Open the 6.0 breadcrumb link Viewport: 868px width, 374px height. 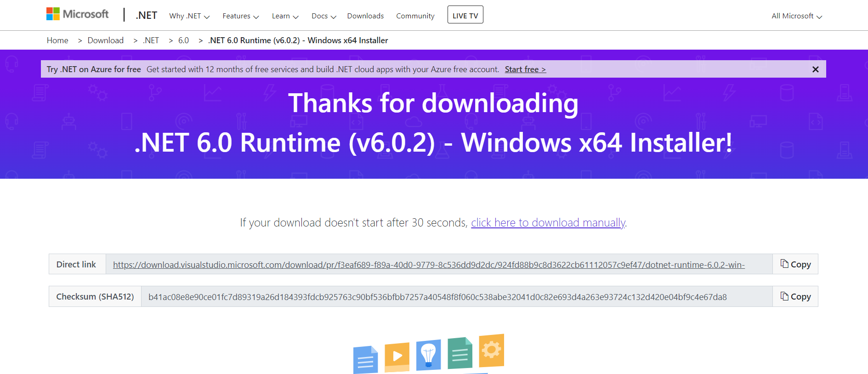pyautogui.click(x=184, y=40)
